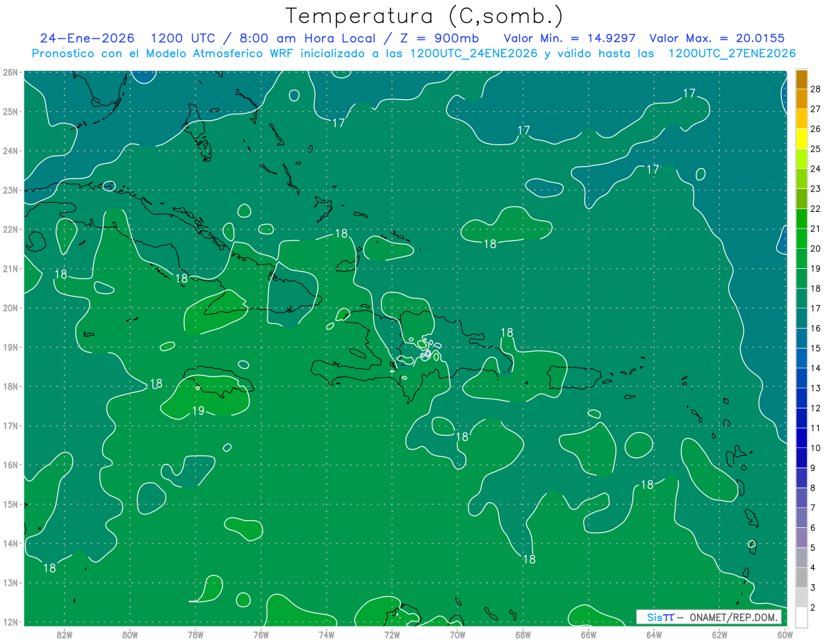Click longitude axis label '72W'
Image resolution: width=834 pixels, height=644 pixels.
[392, 634]
